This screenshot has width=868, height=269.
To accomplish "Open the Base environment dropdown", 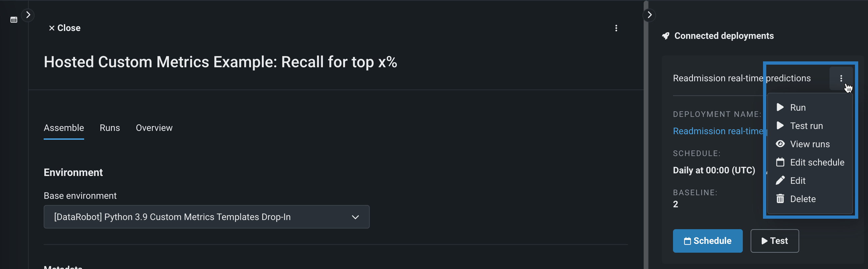I will [206, 217].
